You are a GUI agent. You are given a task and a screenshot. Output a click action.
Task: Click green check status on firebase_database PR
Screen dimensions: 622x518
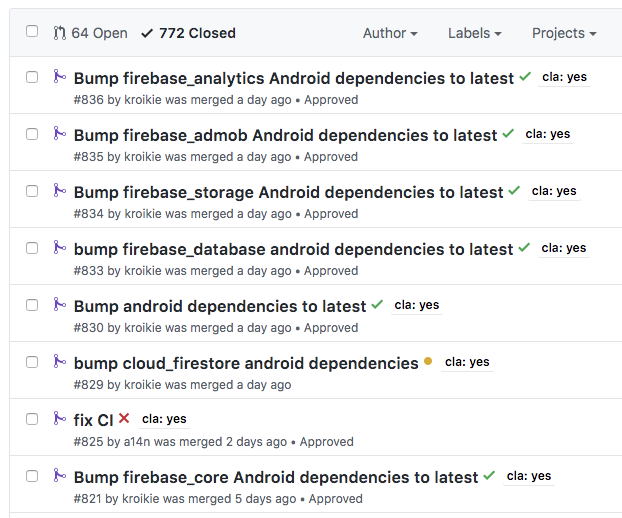(x=524, y=248)
